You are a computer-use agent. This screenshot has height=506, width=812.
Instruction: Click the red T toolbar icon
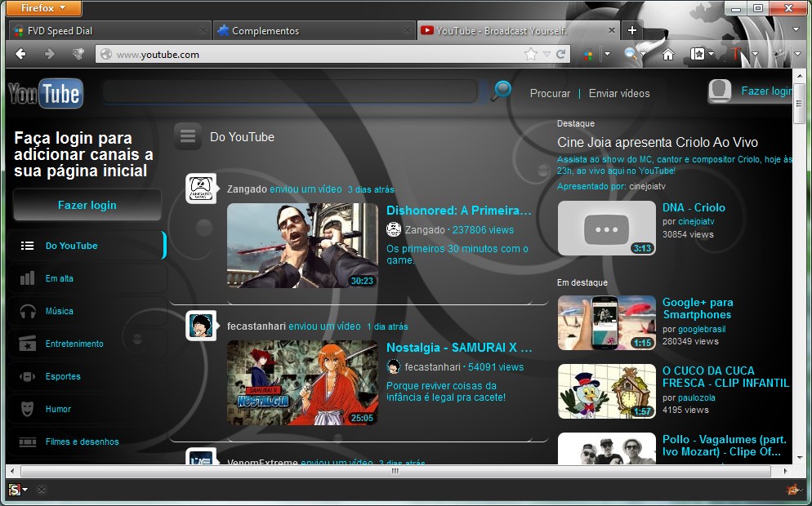(x=737, y=54)
